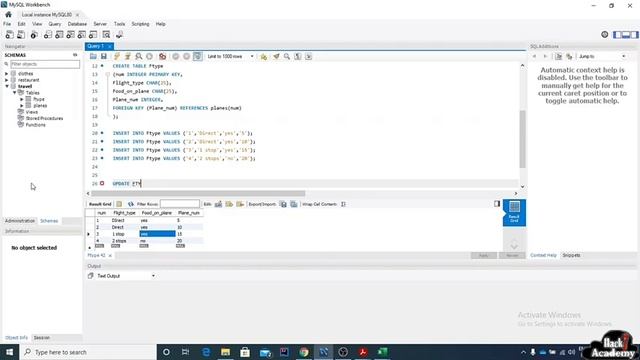
Task: Search table data toolbar icon
Action: point(107,35)
